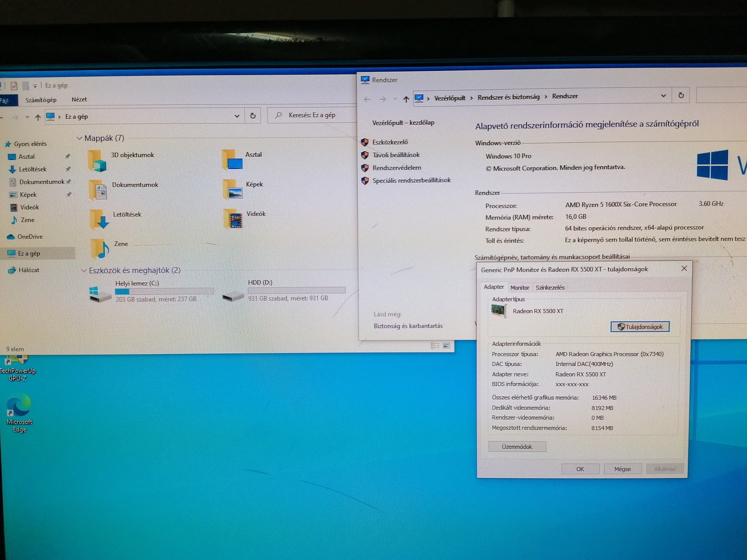Open the Zene folder icon in Mappák

[100, 249]
